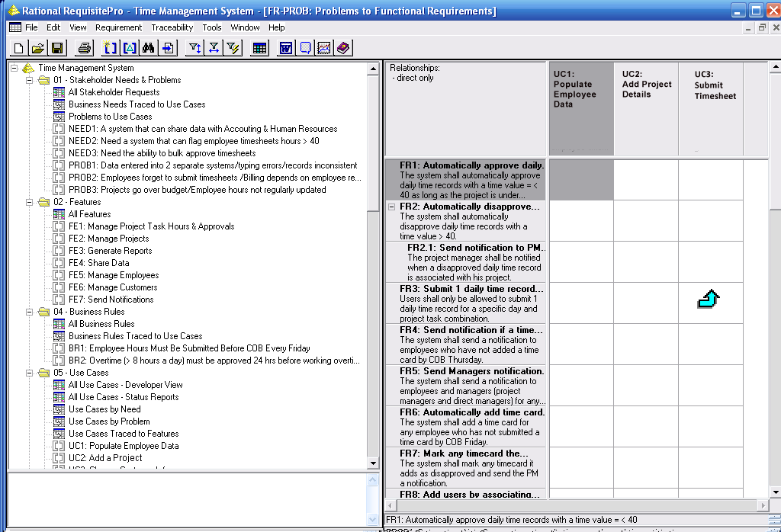Click the New requirement brackets icon
781x532 pixels.
110,48
